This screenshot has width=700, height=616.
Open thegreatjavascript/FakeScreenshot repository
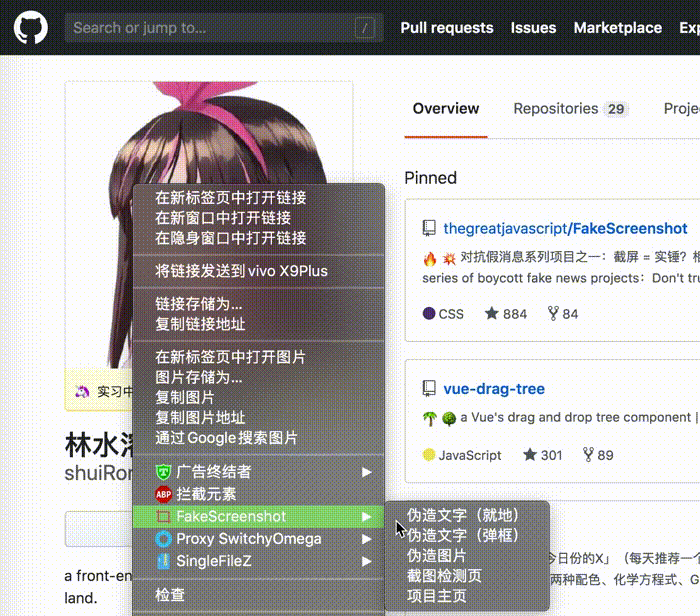(565, 228)
